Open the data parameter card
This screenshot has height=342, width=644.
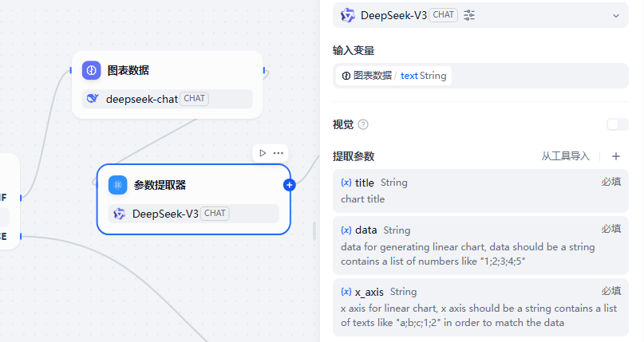pos(480,246)
